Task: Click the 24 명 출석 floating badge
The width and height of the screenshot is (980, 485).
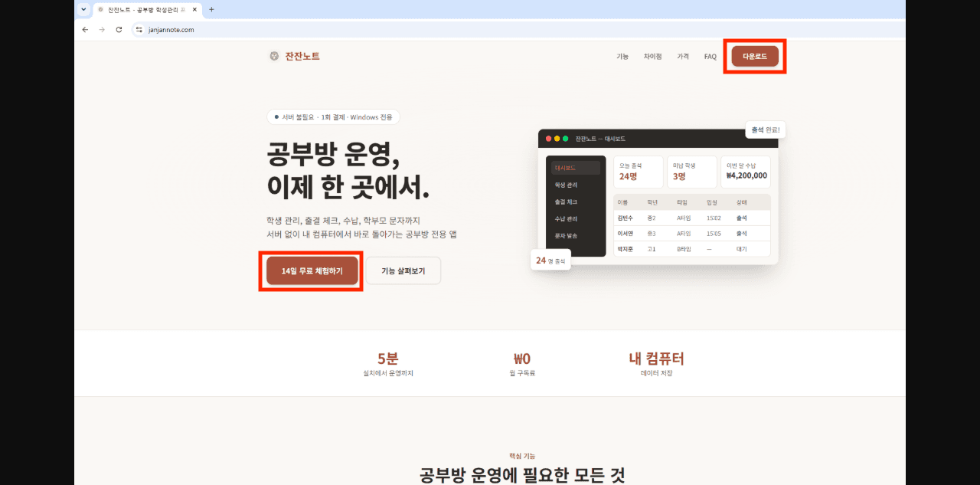Action: (x=550, y=261)
